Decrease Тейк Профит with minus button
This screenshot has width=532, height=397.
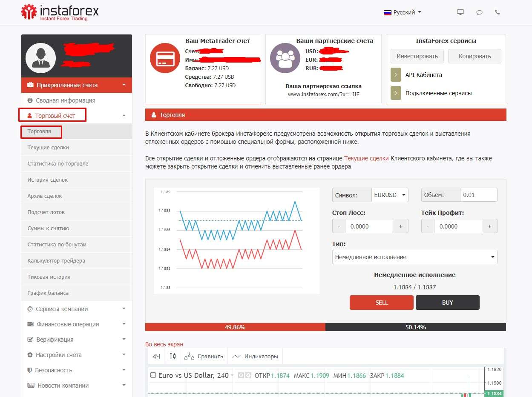[x=428, y=226]
